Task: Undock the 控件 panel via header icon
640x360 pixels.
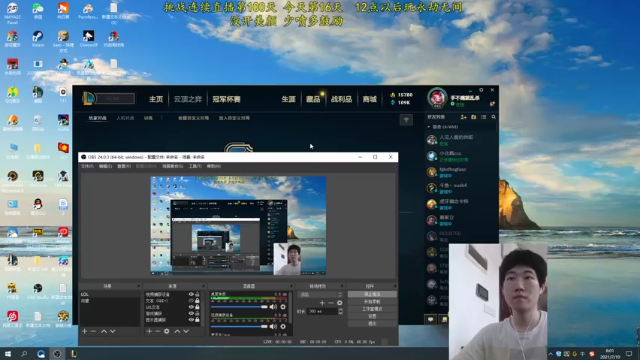Action: pyautogui.click(x=395, y=286)
